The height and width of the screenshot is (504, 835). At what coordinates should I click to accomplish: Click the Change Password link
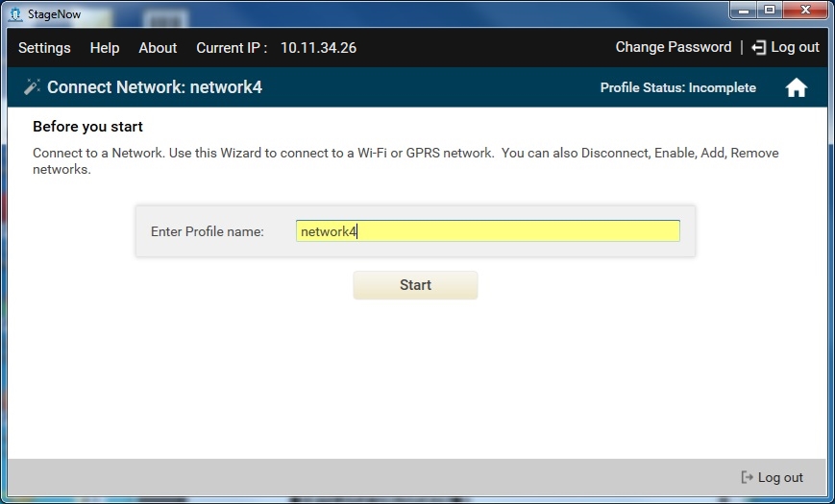coord(673,47)
